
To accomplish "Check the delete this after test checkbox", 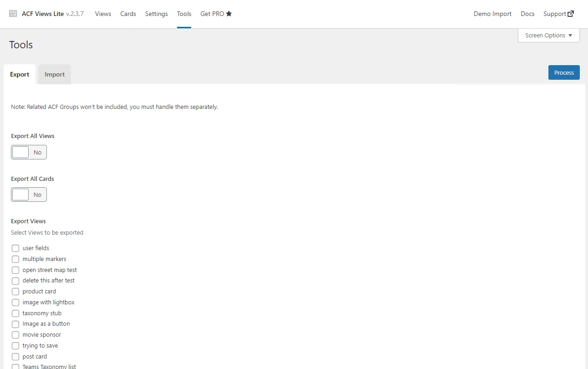I will [15, 281].
